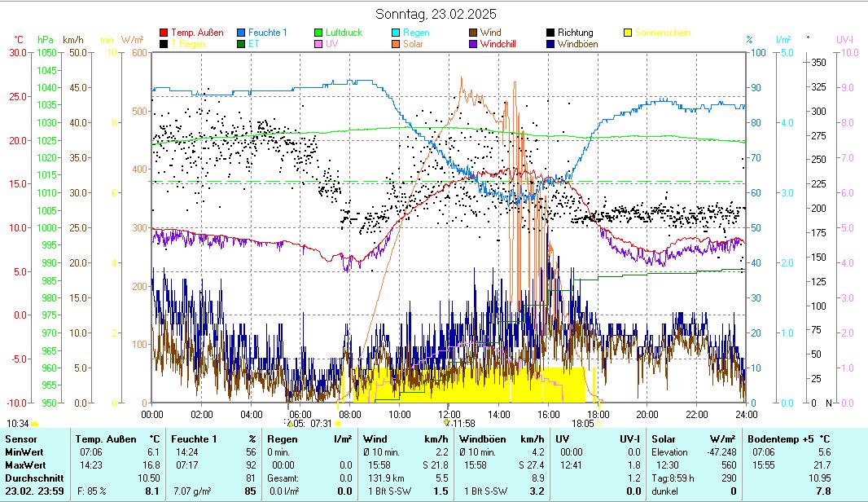
Task: Click the 18:05 sunset time marker
Action: tap(582, 423)
